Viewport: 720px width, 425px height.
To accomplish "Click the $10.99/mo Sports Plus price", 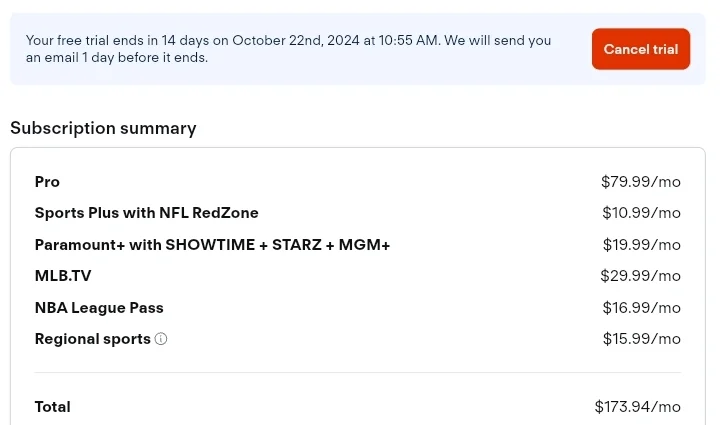I will [x=641, y=213].
